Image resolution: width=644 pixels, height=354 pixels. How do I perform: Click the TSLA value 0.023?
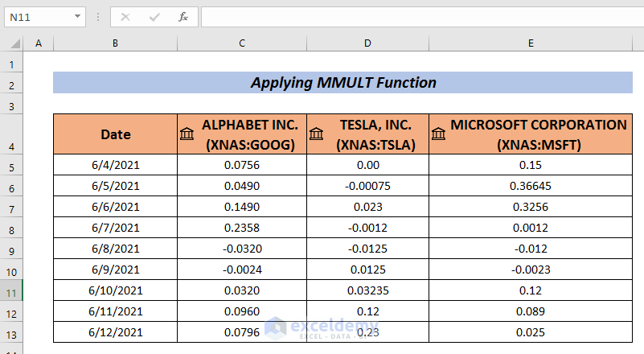(x=367, y=207)
